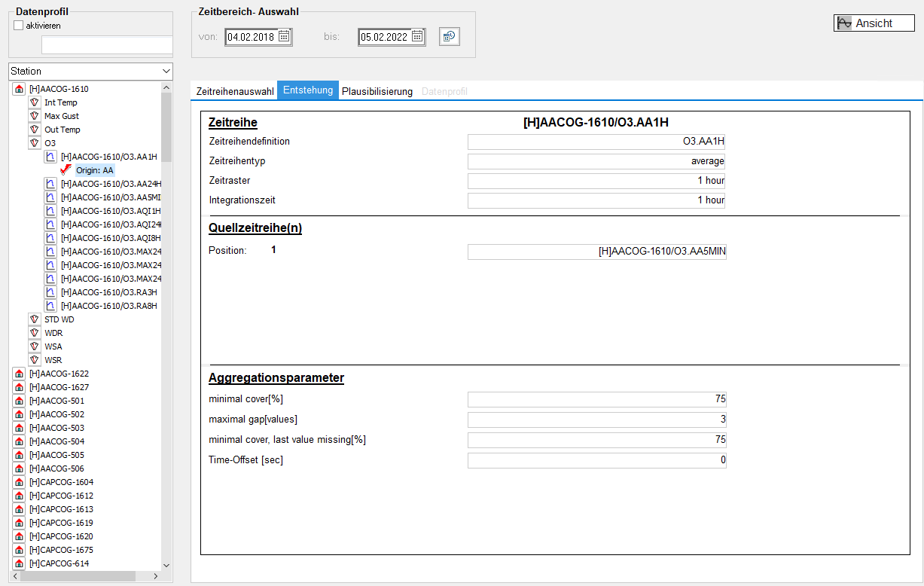Click the tree's vertical scrollbar down arrow

click(166, 565)
